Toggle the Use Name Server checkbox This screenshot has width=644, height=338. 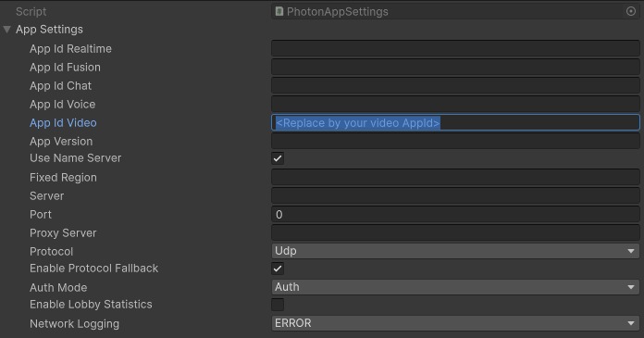point(278,158)
